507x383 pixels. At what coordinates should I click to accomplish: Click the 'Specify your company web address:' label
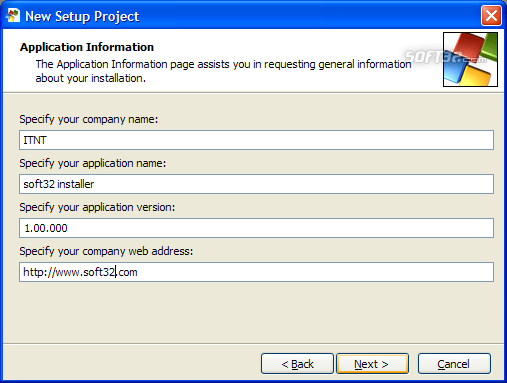click(x=106, y=251)
